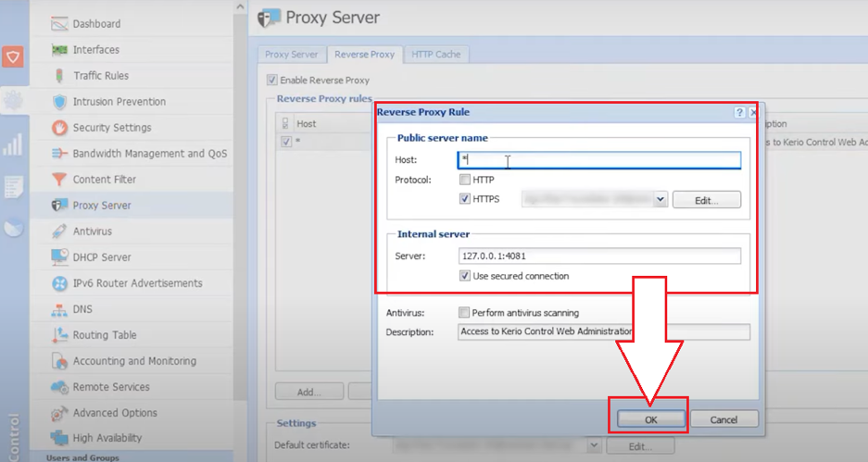This screenshot has height=462, width=868.
Task: Click the sidebar scroll up arrow
Action: [x=240, y=7]
